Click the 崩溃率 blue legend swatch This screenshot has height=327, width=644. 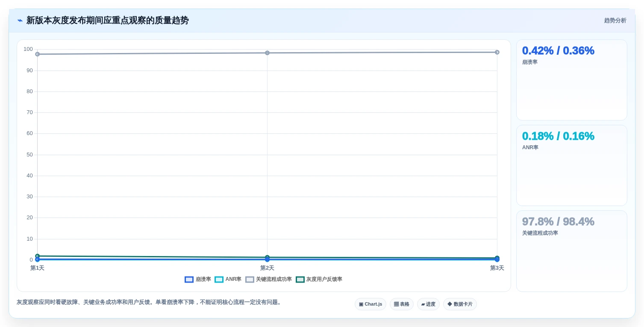[x=189, y=280]
